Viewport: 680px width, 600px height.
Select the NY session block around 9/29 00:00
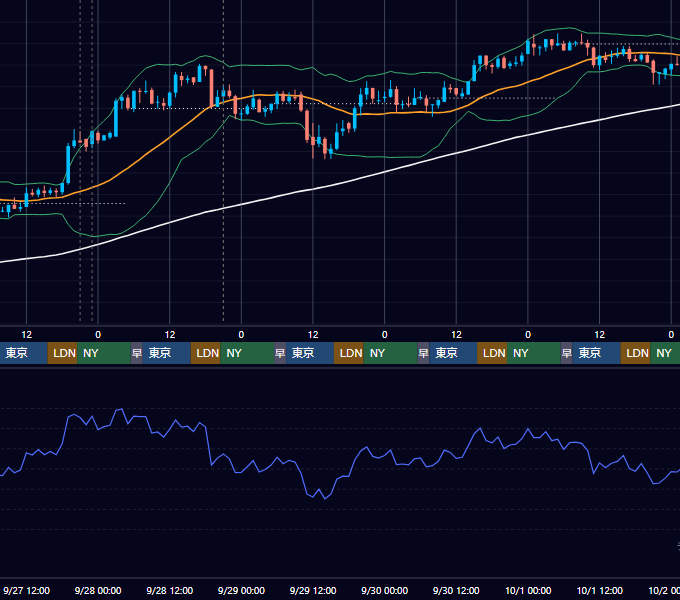(x=247, y=353)
